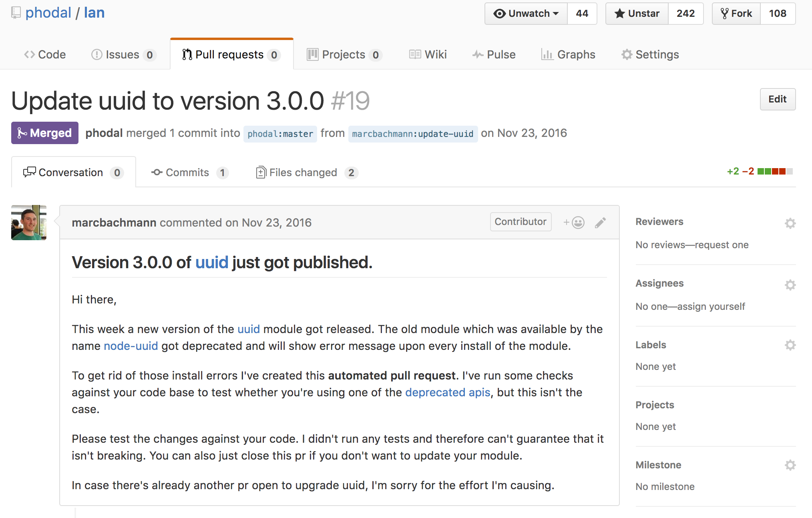Click the diffstat colored blocks

pyautogui.click(x=775, y=171)
